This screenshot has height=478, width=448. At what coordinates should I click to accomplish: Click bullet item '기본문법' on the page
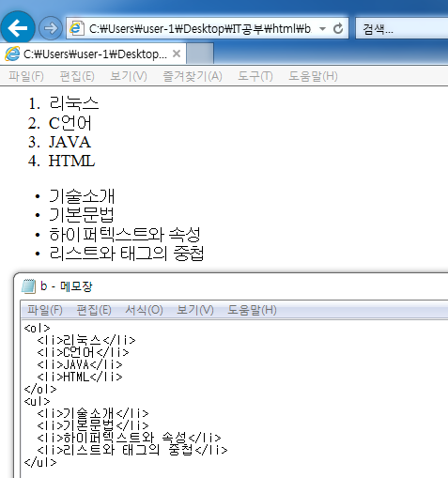coord(82,215)
